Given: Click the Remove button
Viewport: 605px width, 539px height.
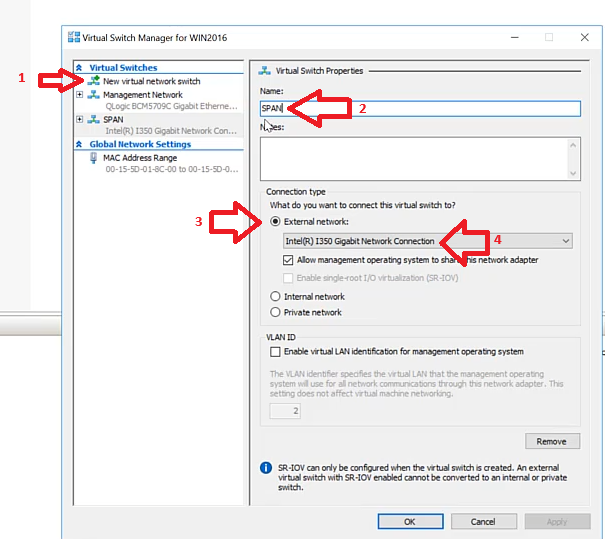Looking at the screenshot, I should pos(552,441).
